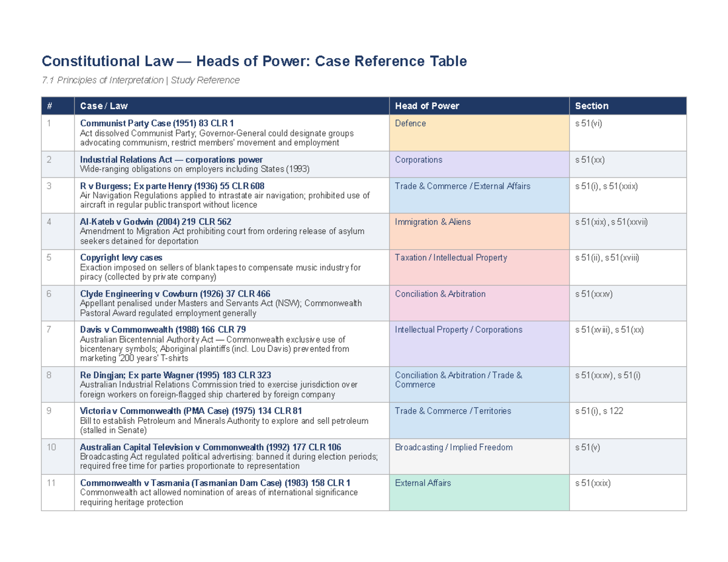Select 'Re Dingjan; Ex parte Wagner' case

coord(175,375)
